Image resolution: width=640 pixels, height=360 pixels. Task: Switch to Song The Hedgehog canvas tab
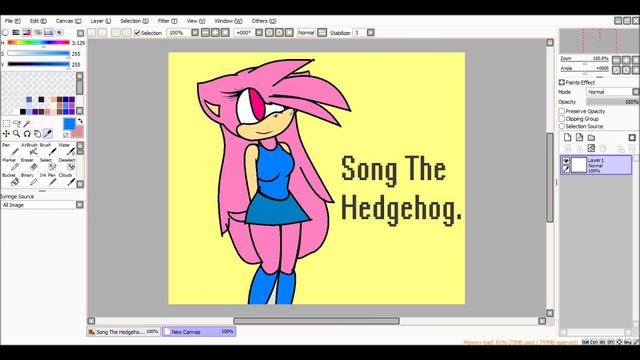[124, 332]
